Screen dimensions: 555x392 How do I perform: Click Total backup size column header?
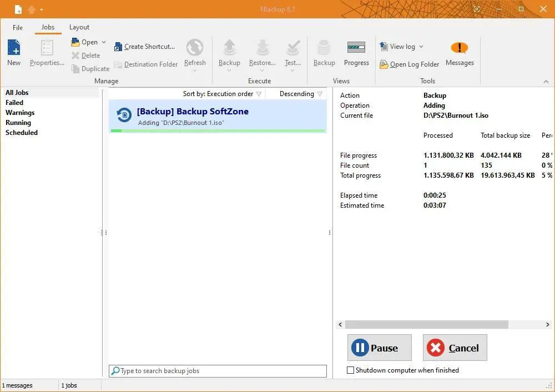[505, 135]
